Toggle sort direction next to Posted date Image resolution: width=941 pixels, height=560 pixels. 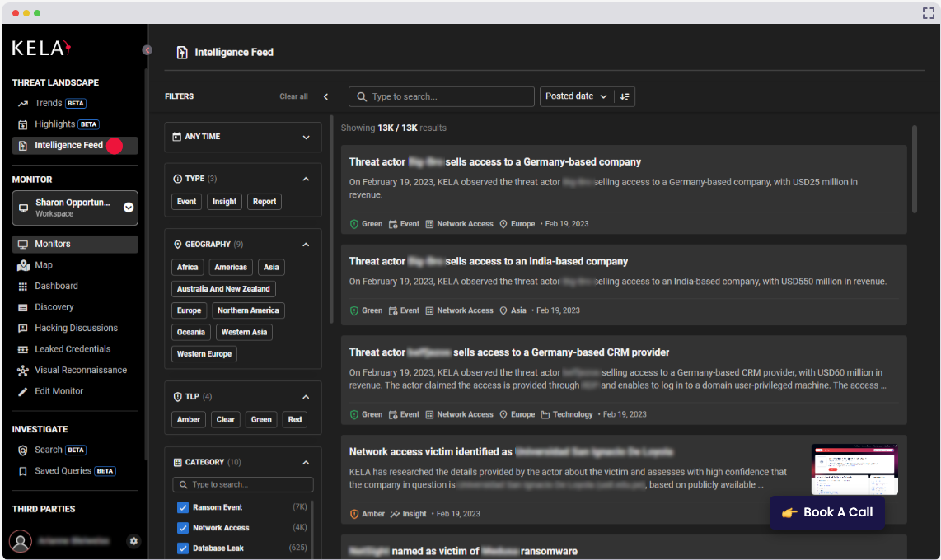[625, 96]
